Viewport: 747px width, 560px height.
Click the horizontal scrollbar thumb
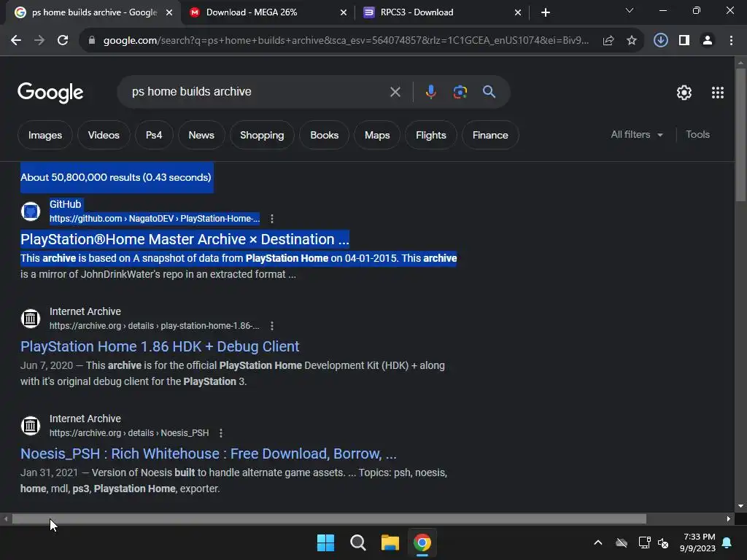[329, 519]
